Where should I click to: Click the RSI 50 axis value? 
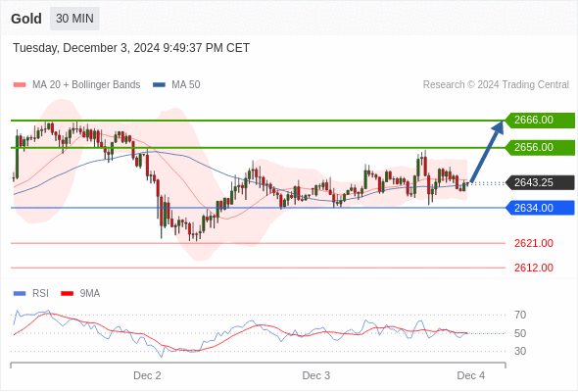click(x=520, y=333)
